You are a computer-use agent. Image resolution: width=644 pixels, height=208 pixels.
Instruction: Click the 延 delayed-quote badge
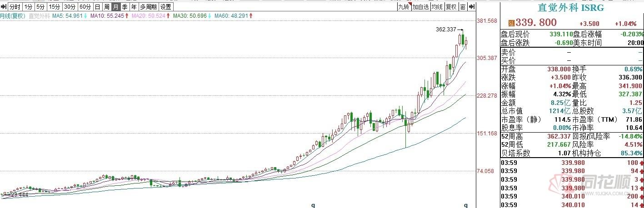[x=511, y=23]
